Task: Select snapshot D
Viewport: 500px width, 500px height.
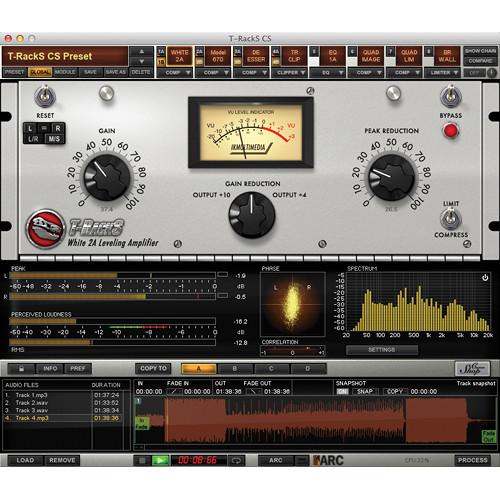Action: tap(308, 369)
